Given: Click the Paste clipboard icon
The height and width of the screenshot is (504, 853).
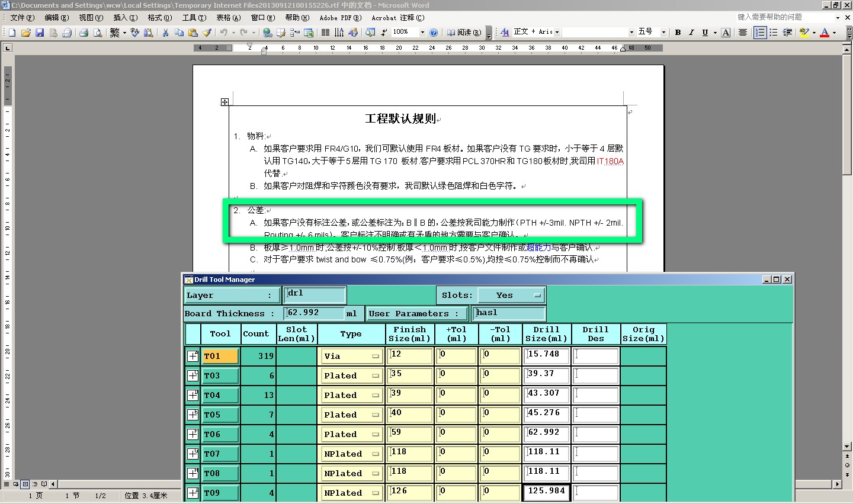Looking at the screenshot, I should [x=193, y=33].
